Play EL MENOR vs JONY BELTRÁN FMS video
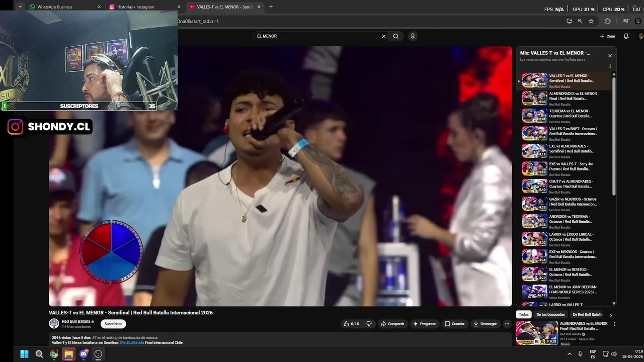This screenshot has height=362, width=644. (x=564, y=292)
